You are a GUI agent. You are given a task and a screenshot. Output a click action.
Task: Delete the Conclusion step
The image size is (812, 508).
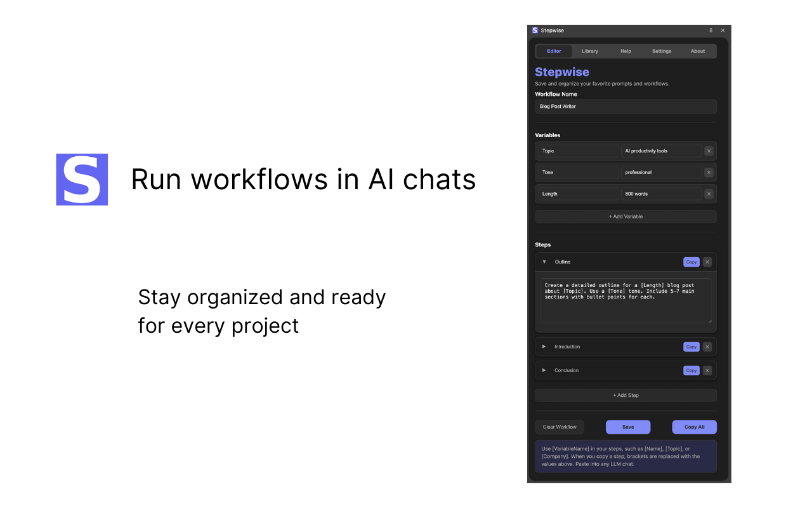tap(707, 370)
